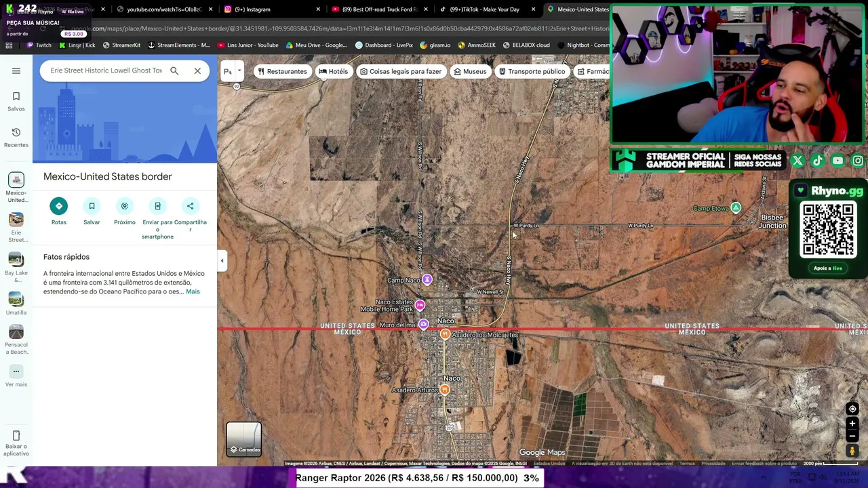
Task: Collapse the side panel arrow
Action: pyautogui.click(x=222, y=261)
